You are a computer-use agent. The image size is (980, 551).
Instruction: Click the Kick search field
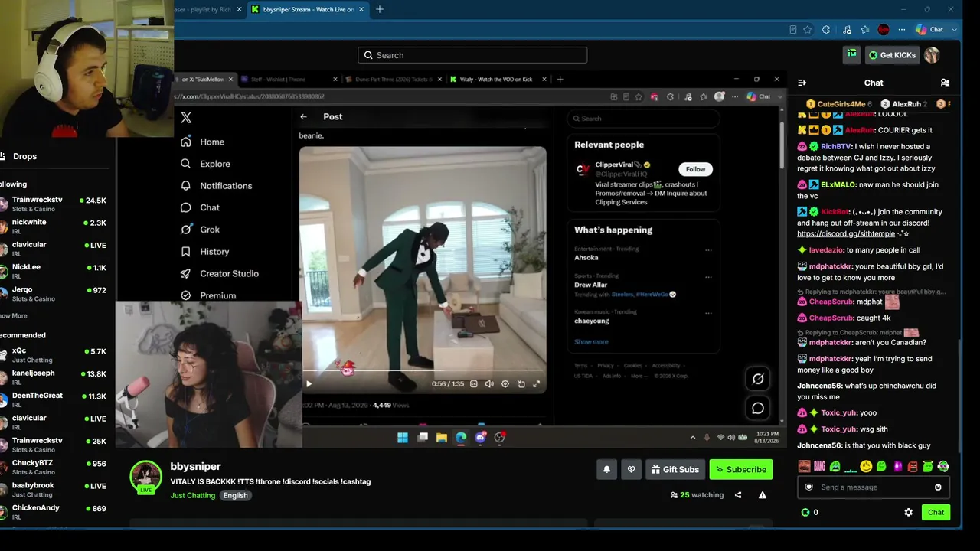[472, 55]
